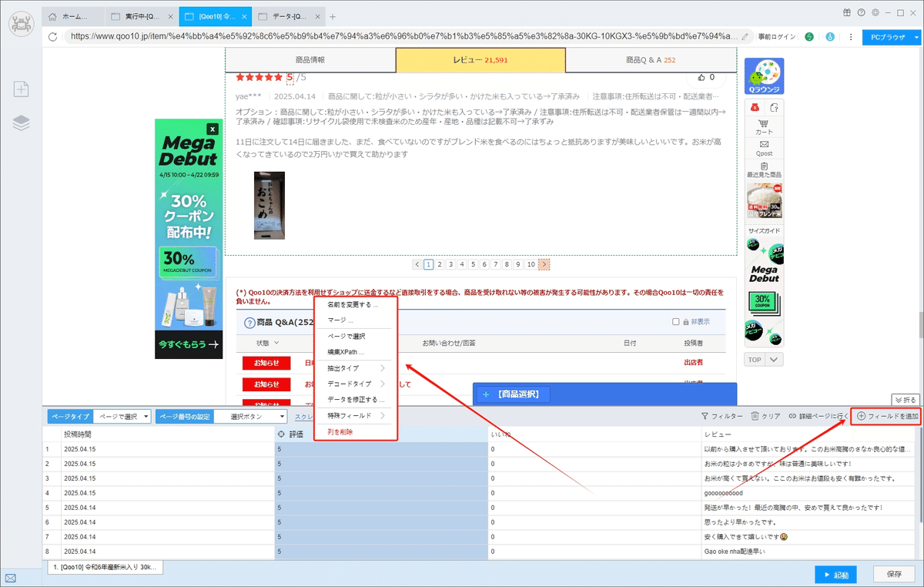Open the review photo thumbnail of rice bag
Image resolution: width=924 pixels, height=587 pixels.
coord(269,206)
